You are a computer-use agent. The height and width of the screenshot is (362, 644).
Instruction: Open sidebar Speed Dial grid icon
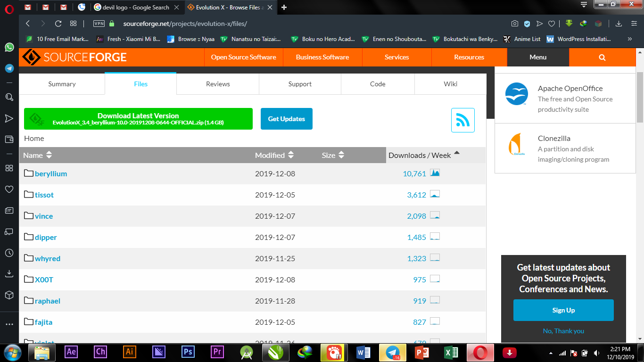coord(9,168)
